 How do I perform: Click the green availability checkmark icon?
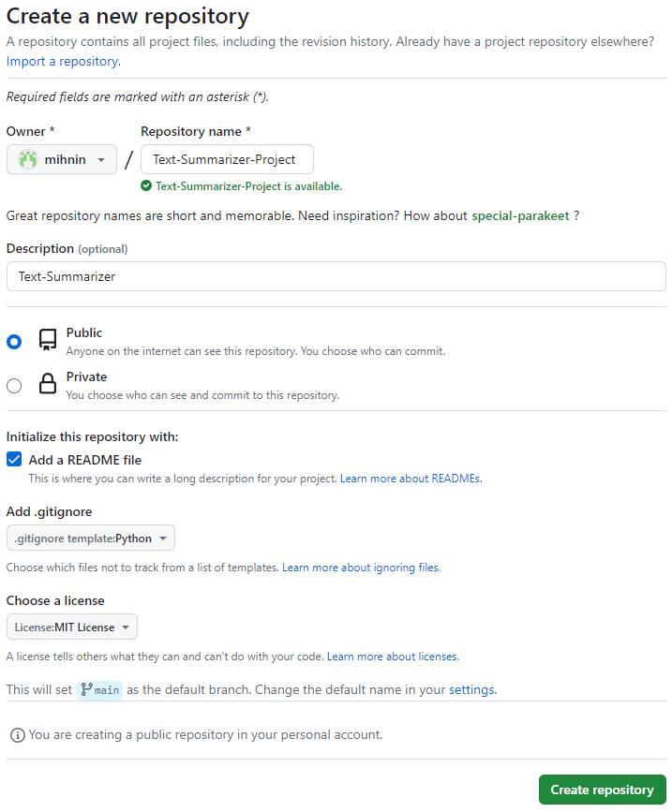click(146, 185)
